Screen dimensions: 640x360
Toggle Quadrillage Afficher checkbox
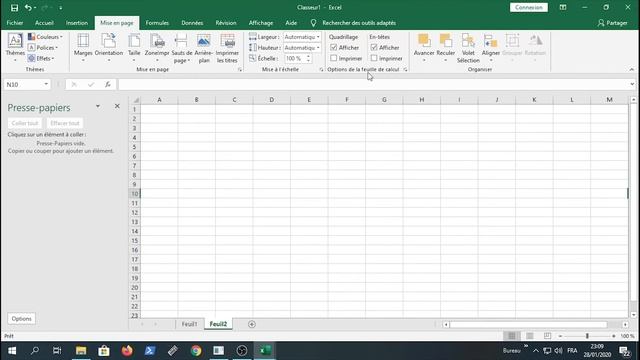click(333, 47)
